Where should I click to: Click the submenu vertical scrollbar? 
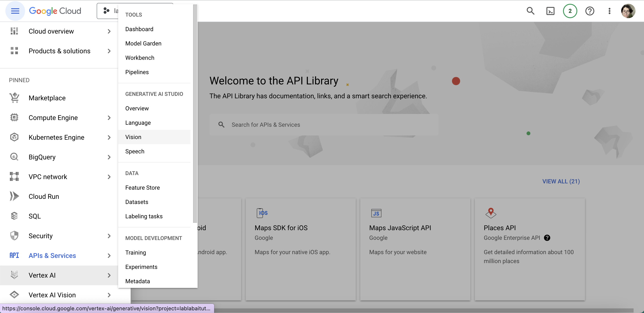point(195,113)
